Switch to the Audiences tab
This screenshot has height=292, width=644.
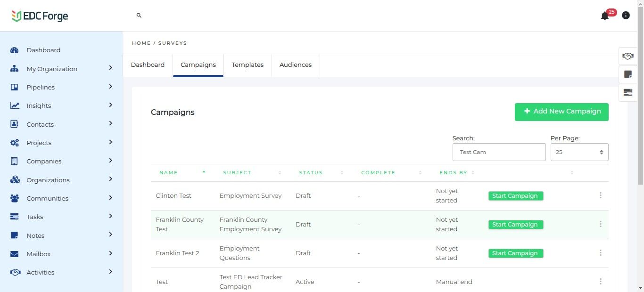(296, 65)
